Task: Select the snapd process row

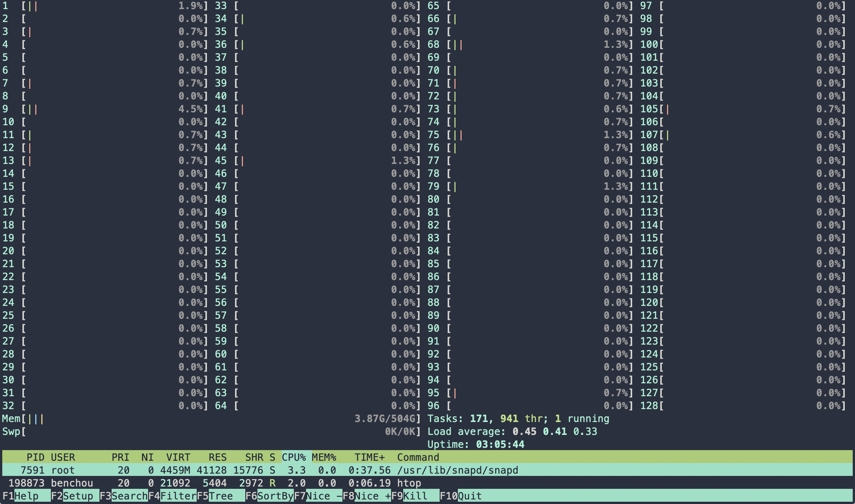Action: [x=266, y=470]
